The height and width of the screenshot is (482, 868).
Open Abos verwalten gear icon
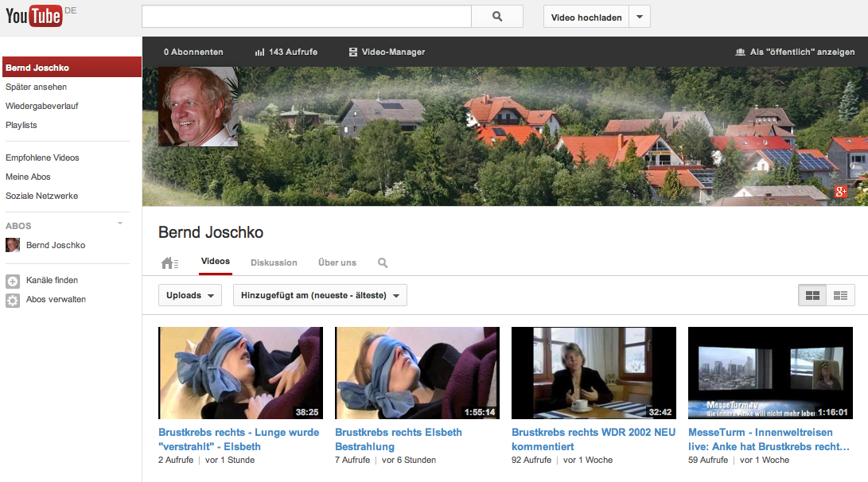pos(13,300)
